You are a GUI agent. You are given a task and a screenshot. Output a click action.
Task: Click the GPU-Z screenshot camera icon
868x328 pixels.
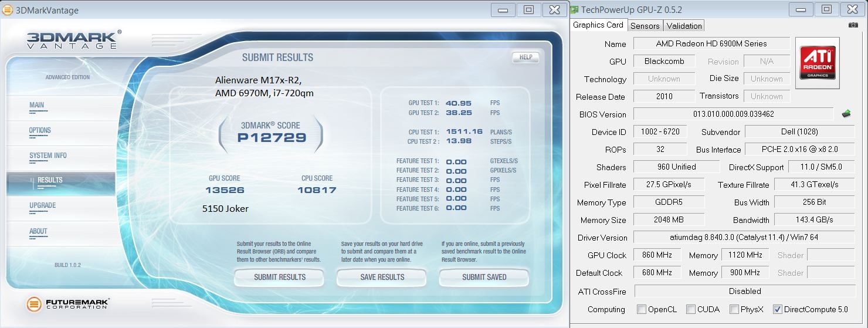pyautogui.click(x=853, y=25)
